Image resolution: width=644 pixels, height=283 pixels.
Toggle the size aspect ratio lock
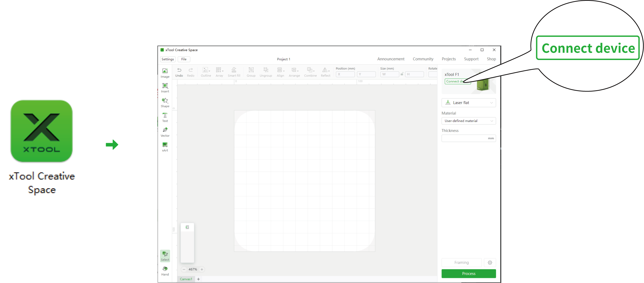pos(402,74)
